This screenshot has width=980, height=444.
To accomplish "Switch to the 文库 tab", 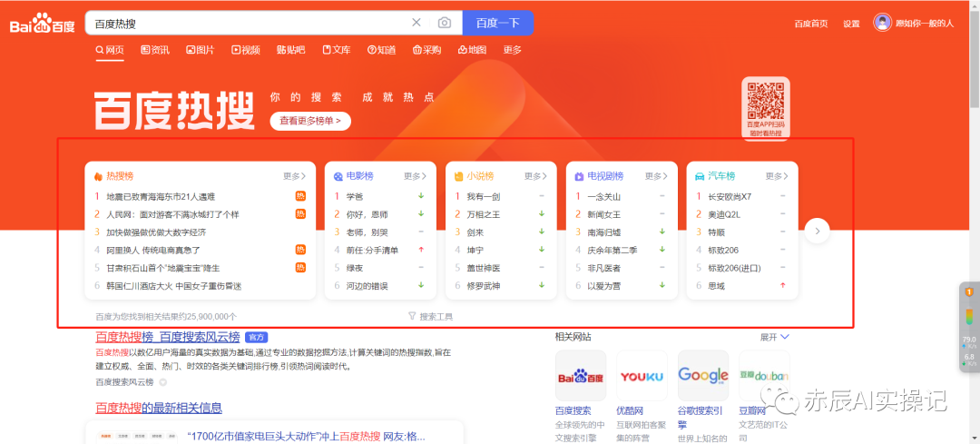I will (x=337, y=50).
